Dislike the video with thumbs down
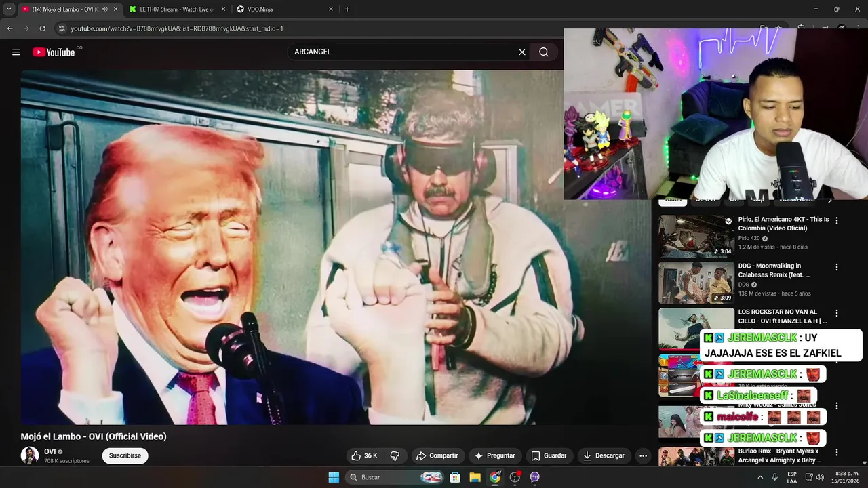The height and width of the screenshot is (488, 868). point(395,455)
